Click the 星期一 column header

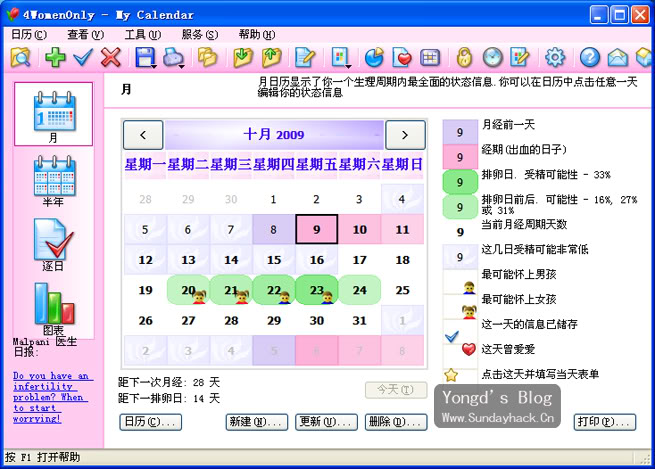[145, 165]
